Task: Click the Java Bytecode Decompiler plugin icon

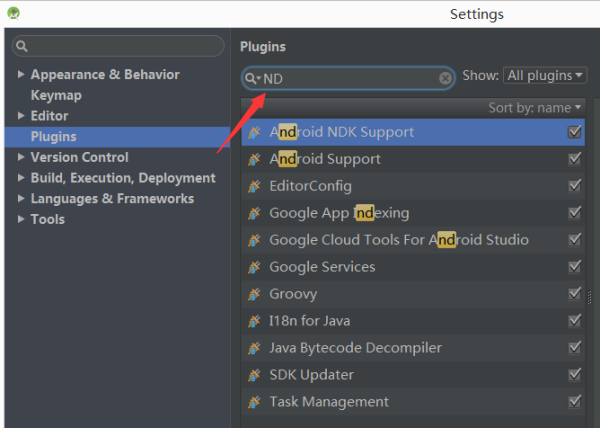Action: tap(254, 348)
